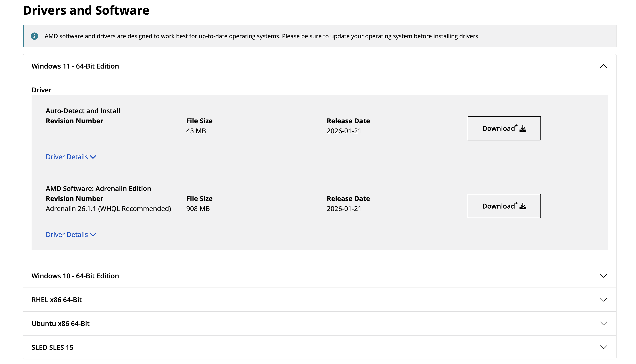The width and height of the screenshot is (636, 364).
Task: Open Driver Details for Auto-Detect and Install
Action: pyautogui.click(x=67, y=157)
